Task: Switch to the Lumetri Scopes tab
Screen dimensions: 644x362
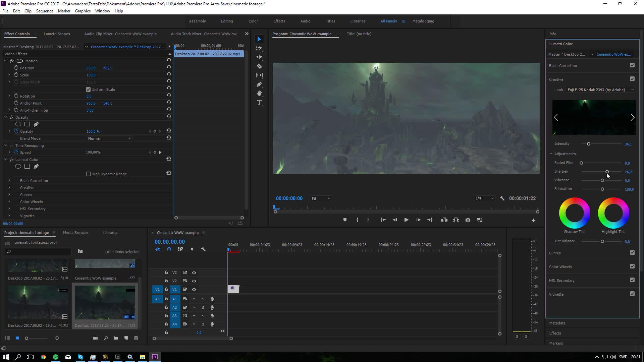Action: pos(57,34)
